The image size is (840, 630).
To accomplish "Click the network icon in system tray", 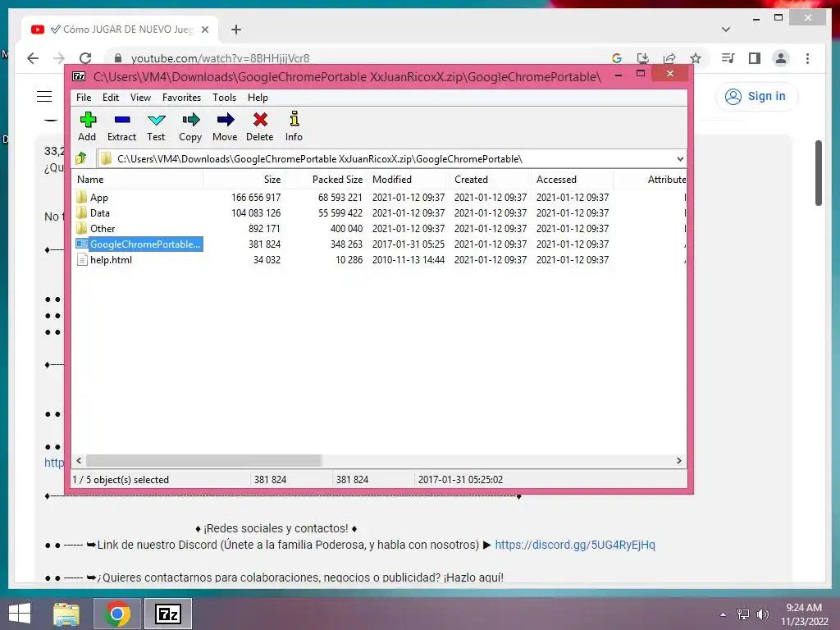I will click(x=743, y=614).
